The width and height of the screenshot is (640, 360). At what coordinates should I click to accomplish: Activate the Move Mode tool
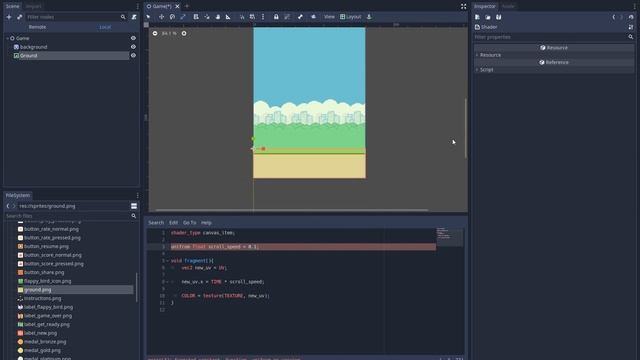[161, 17]
